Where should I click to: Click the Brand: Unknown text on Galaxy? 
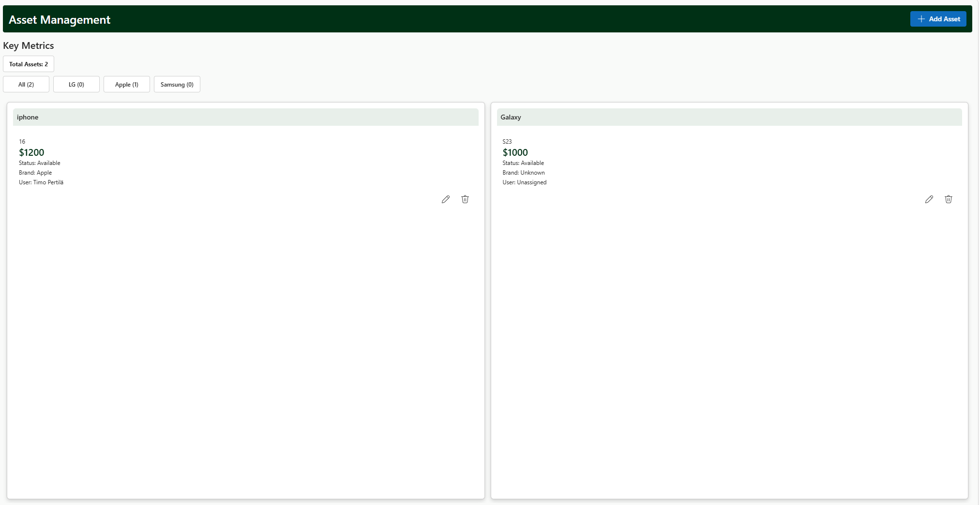pos(523,173)
